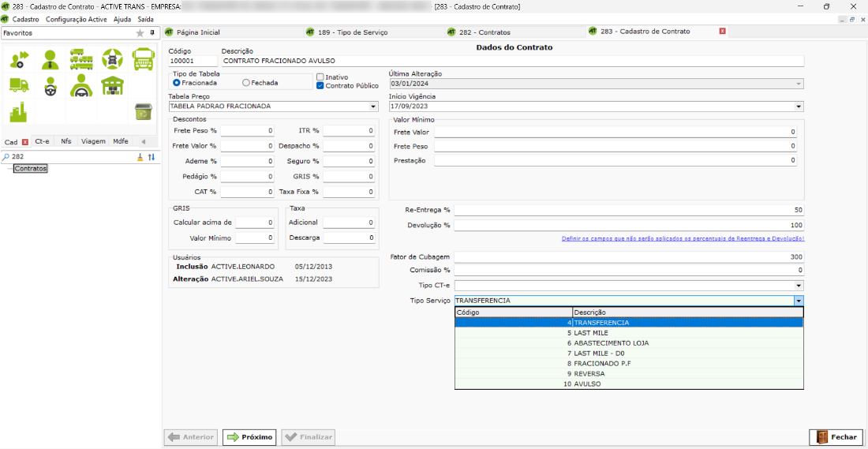
Task: Open the truck fleet favorite icon
Action: [81, 59]
